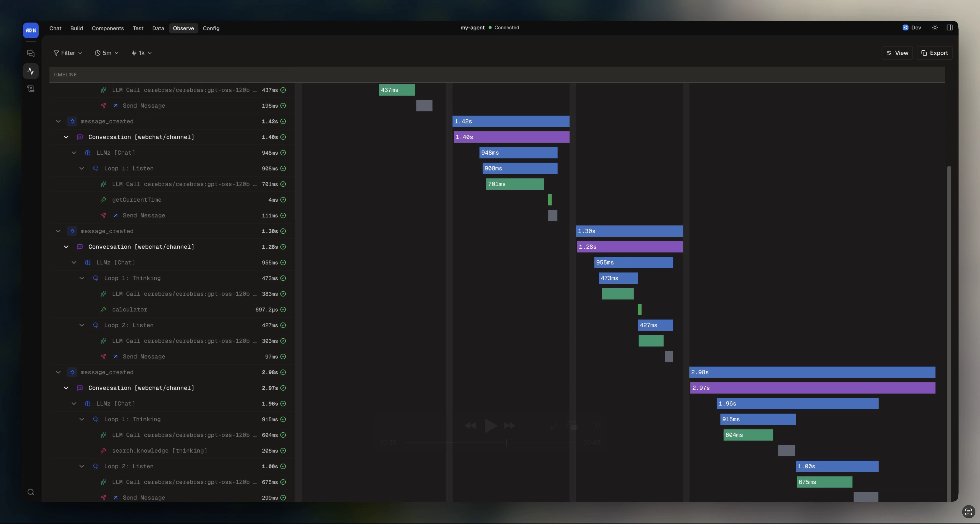This screenshot has width=980, height=524.
Task: Collapse the 1.42s message_created row
Action: coord(58,121)
